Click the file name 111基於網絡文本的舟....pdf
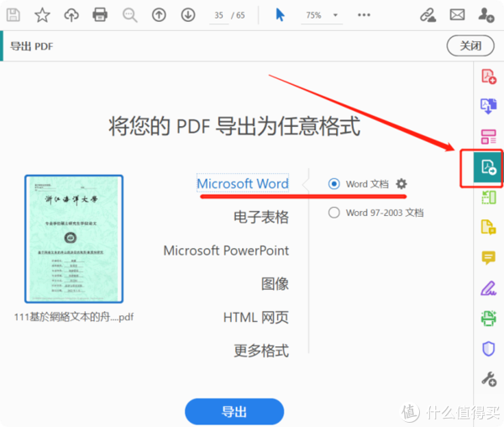Image resolution: width=504 pixels, height=427 pixels. pos(74,317)
